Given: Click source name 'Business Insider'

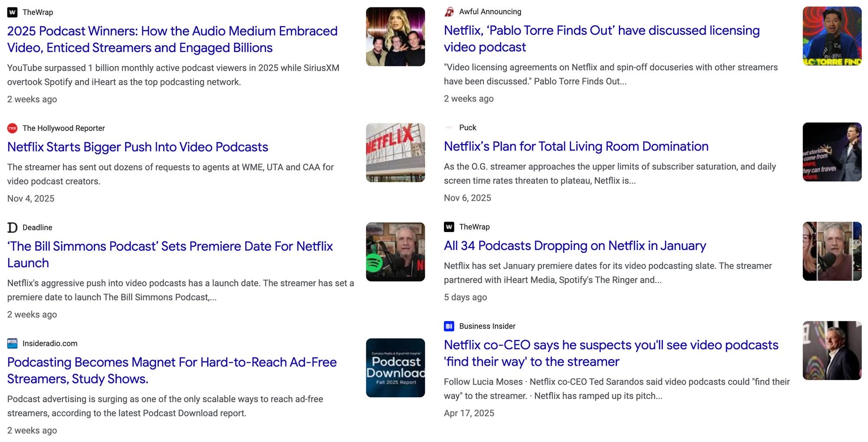Looking at the screenshot, I should click(x=487, y=326).
